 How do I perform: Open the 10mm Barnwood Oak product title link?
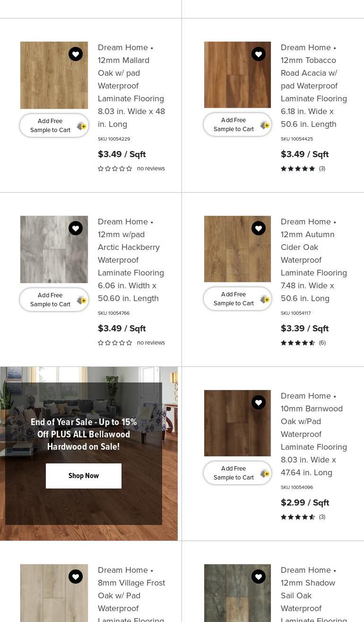(314, 434)
